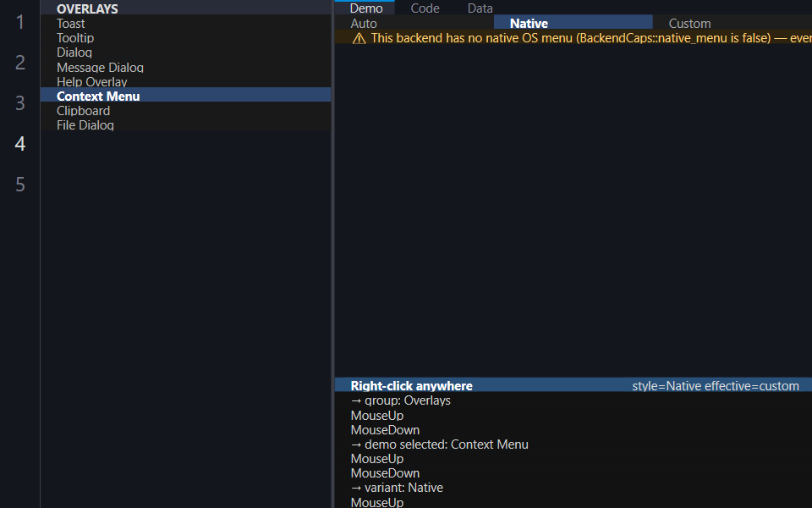Choose the Native menu style variant
Screen dimensions: 812x508
pyautogui.click(x=573, y=24)
